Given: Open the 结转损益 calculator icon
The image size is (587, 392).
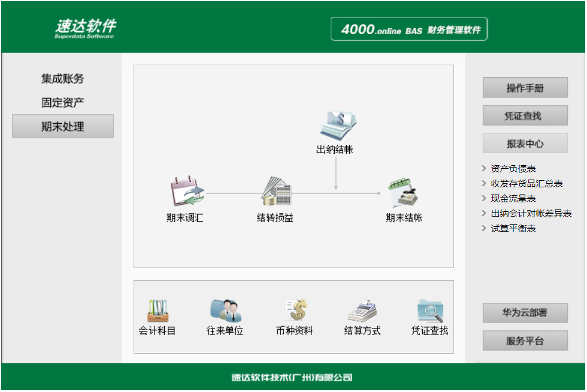Looking at the screenshot, I should tap(276, 191).
